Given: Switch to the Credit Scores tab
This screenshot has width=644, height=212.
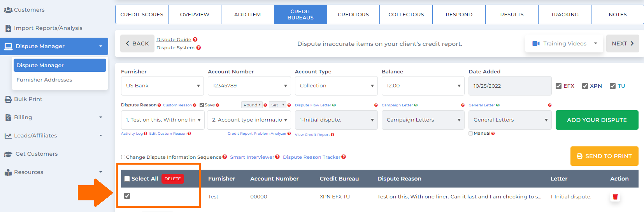Looking at the screenshot, I should click(x=142, y=14).
